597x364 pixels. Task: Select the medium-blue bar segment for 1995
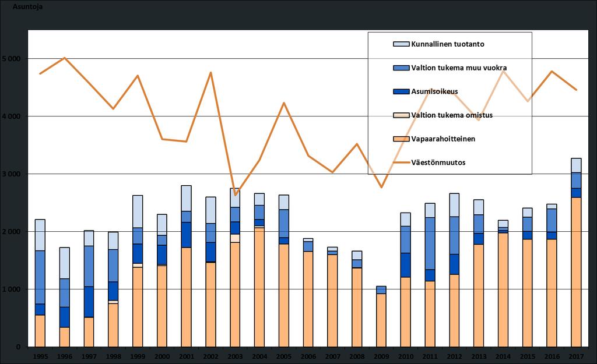[40, 277]
